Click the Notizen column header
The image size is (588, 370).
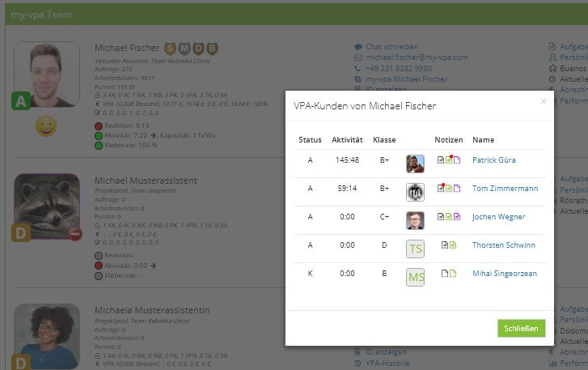coord(449,140)
